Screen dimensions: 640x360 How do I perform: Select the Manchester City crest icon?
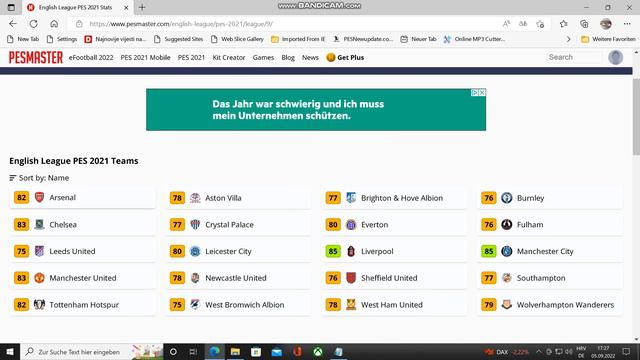[507, 251]
